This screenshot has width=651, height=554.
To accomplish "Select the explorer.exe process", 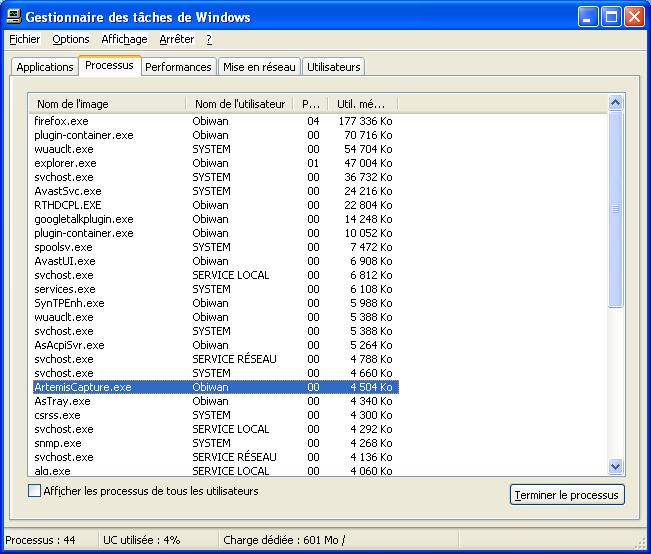I will (x=216, y=163).
